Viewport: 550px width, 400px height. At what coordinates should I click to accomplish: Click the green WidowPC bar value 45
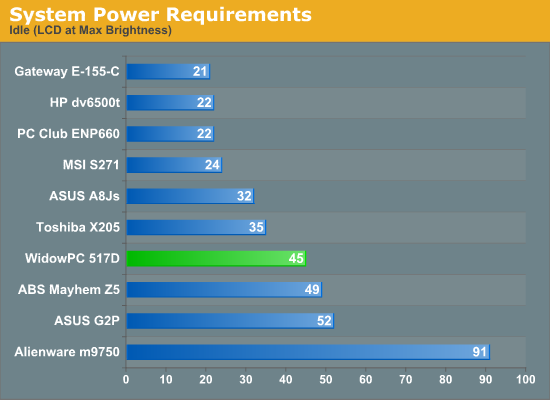[296, 258]
